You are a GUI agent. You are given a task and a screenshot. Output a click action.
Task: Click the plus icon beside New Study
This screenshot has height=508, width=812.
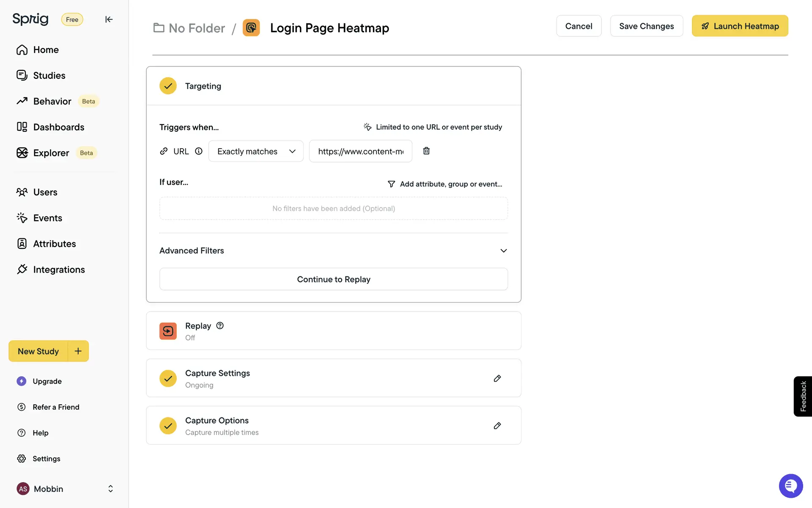[78, 351]
